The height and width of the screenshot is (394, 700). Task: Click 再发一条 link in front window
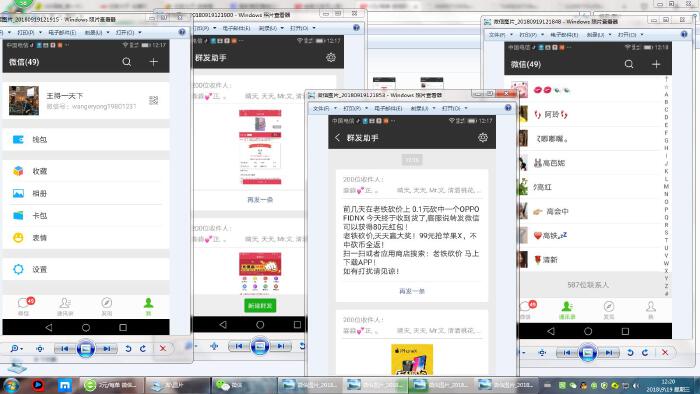coord(412,291)
